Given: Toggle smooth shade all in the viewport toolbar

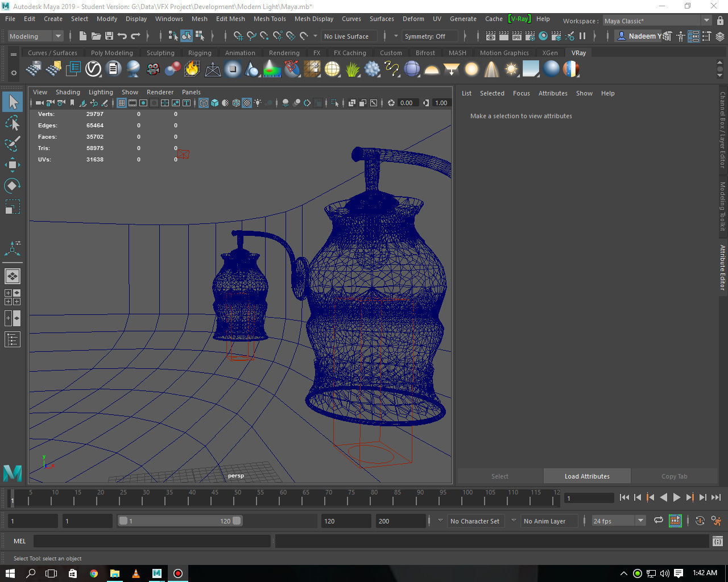Looking at the screenshot, I should (214, 103).
